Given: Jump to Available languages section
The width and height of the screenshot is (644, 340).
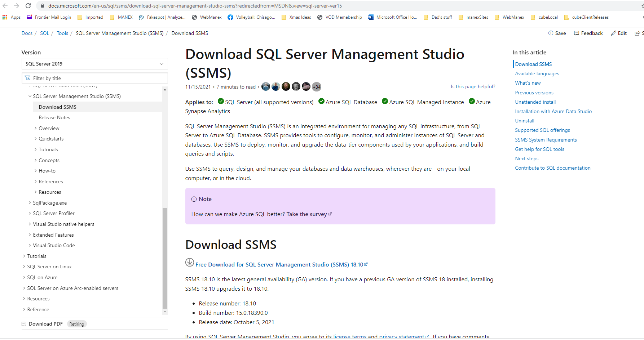Looking at the screenshot, I should point(537,73).
